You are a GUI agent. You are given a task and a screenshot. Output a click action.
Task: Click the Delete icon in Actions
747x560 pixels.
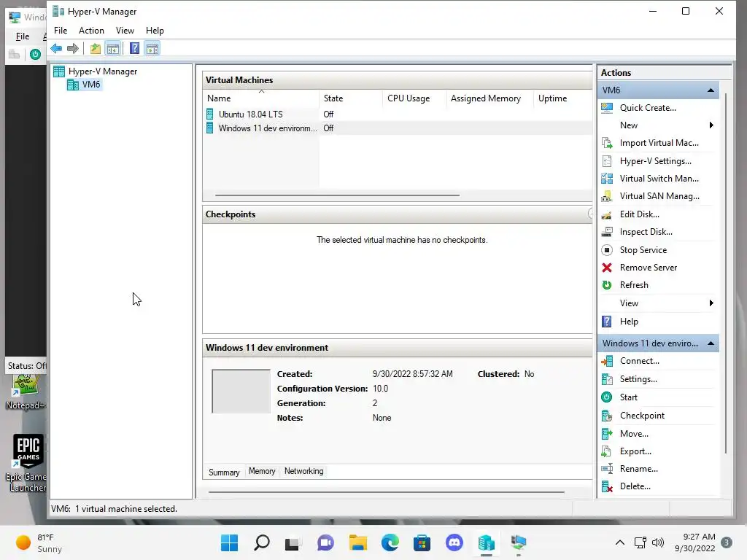pyautogui.click(x=607, y=486)
